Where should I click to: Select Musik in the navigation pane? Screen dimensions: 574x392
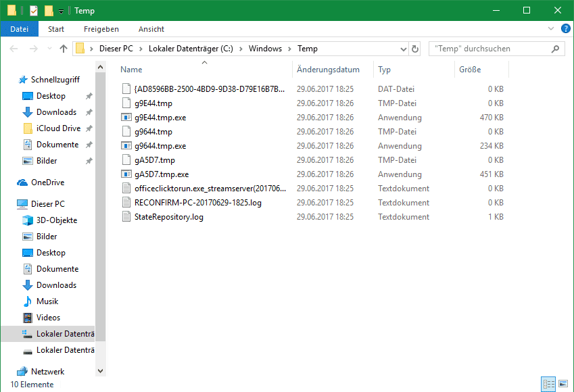click(x=47, y=301)
